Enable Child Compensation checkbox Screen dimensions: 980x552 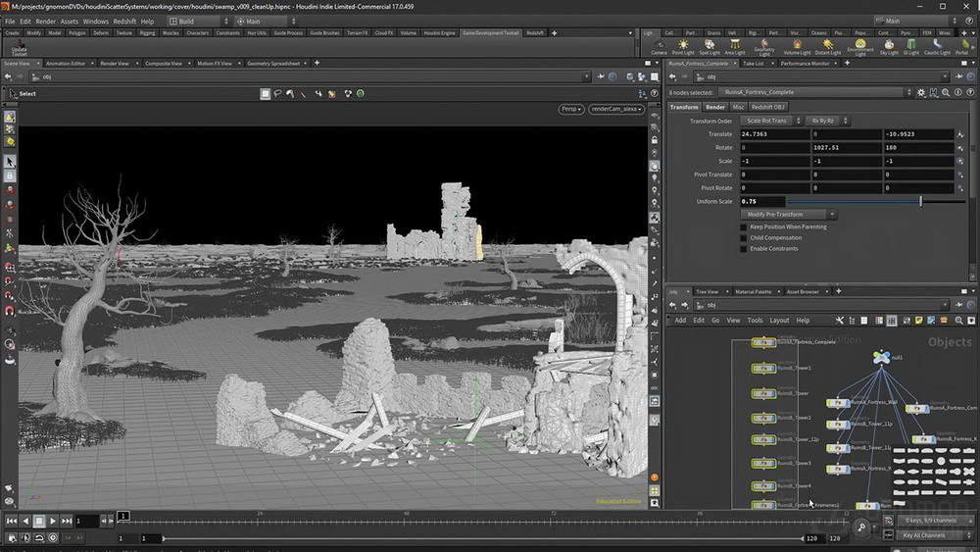point(743,237)
